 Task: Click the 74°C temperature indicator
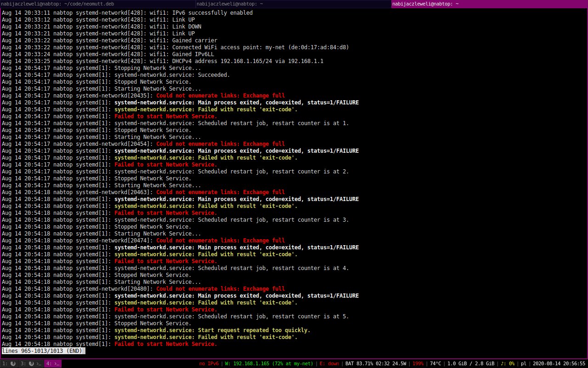pos(435,364)
